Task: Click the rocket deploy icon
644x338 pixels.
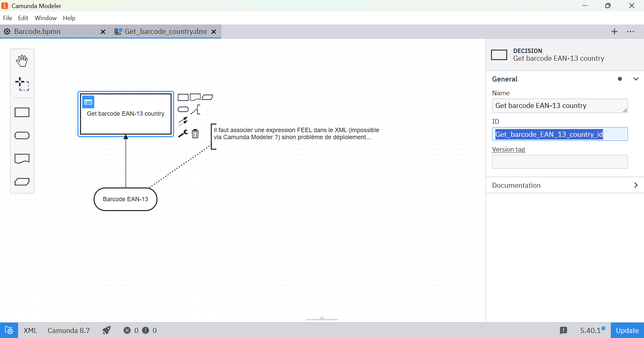Action: click(x=107, y=330)
